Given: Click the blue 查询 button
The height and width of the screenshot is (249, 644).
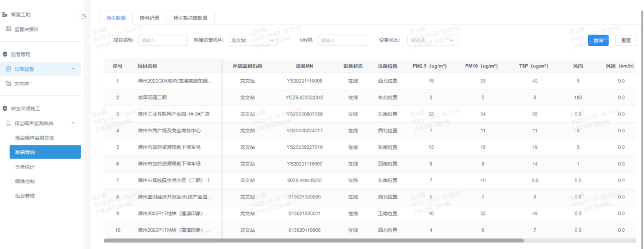Looking at the screenshot, I should (x=598, y=40).
